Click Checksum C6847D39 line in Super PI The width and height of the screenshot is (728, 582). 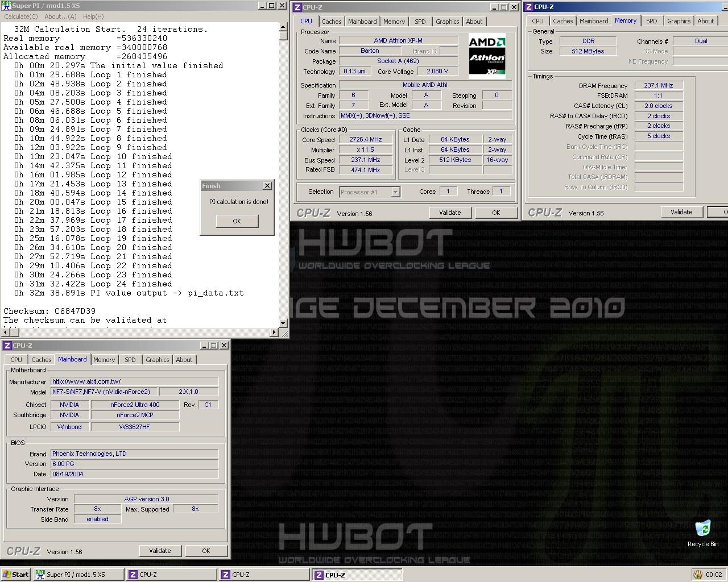tap(49, 311)
